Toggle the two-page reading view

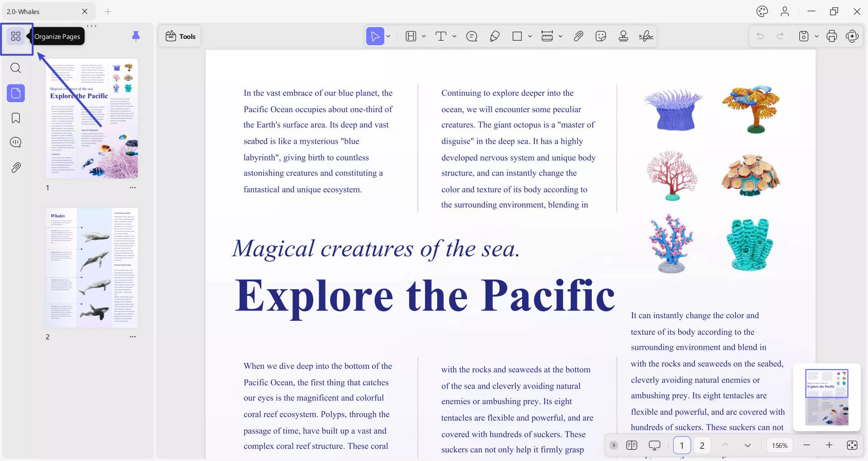point(632,445)
